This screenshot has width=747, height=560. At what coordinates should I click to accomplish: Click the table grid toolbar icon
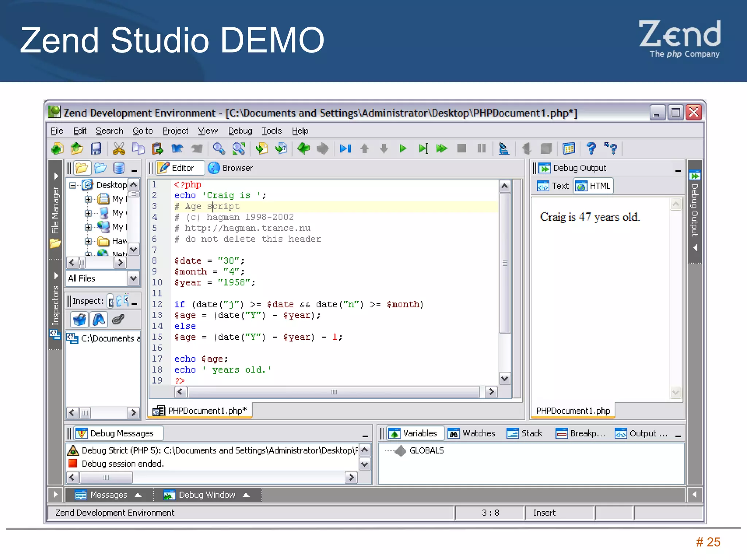point(569,149)
